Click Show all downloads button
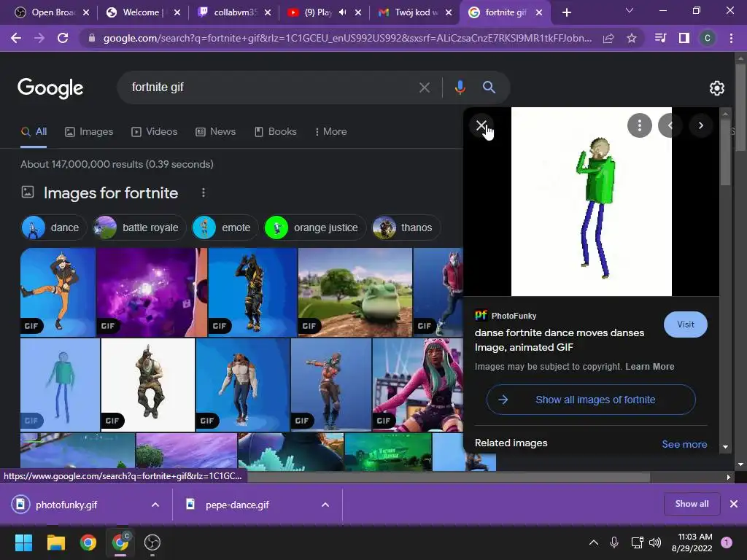 (692, 504)
